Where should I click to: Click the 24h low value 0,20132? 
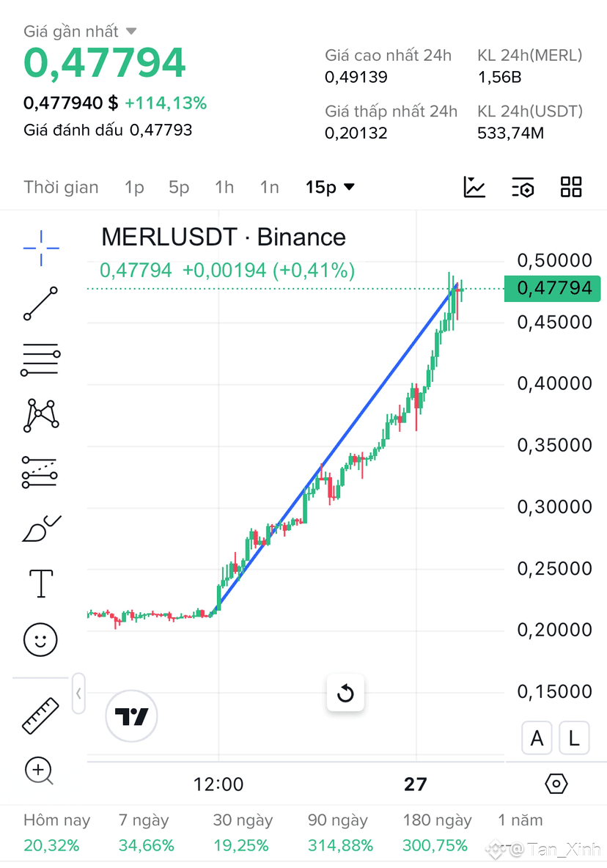356,133
